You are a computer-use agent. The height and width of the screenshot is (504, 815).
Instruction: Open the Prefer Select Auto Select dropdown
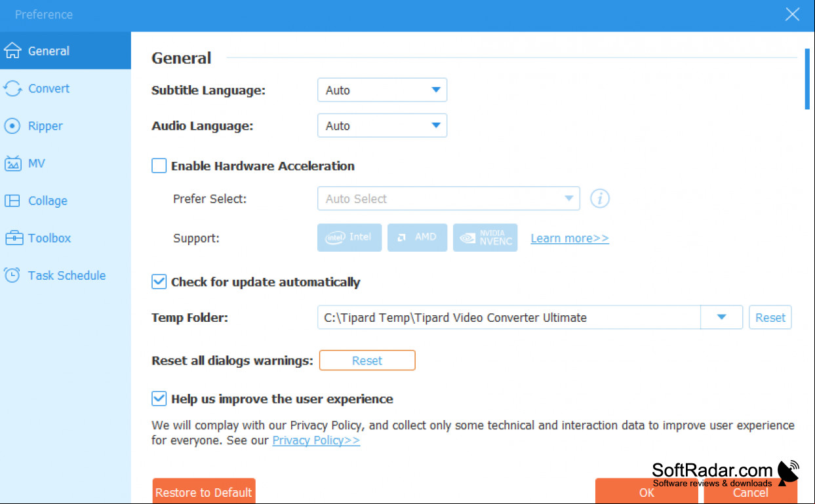[x=448, y=199]
